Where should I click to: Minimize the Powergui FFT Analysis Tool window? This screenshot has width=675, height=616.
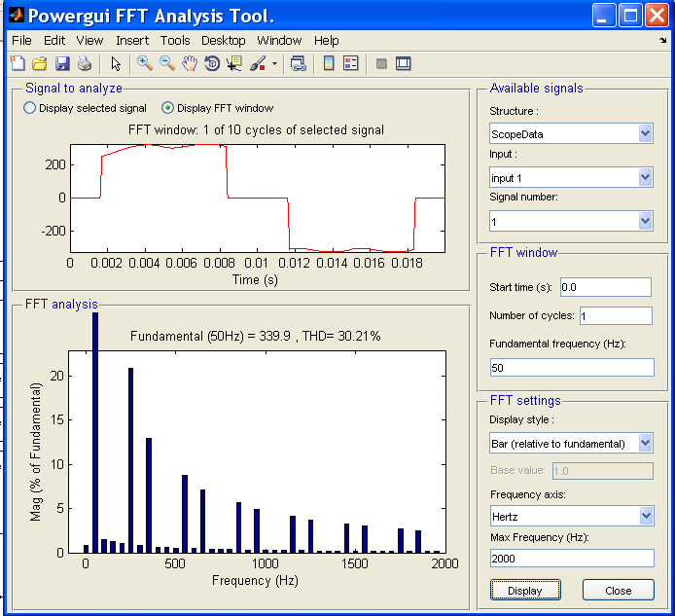[x=603, y=16]
